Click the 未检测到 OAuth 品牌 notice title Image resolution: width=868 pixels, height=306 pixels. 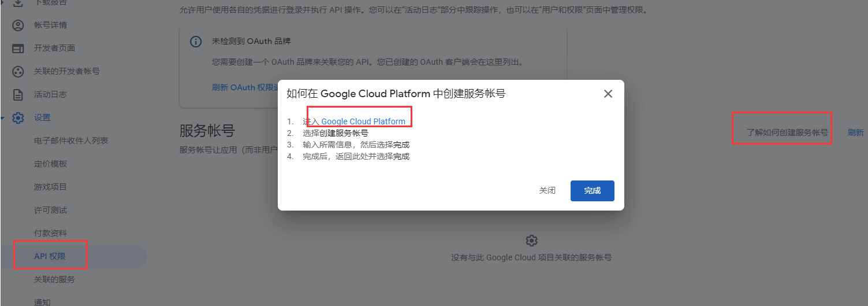pyautogui.click(x=251, y=42)
